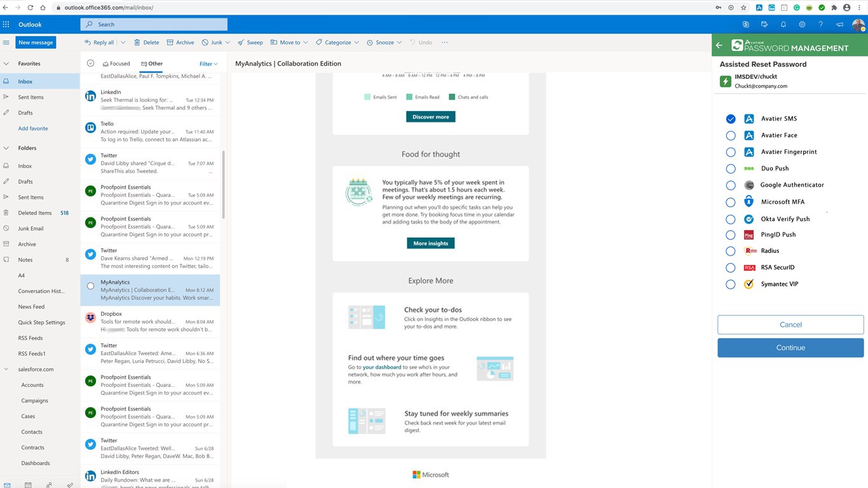Click browser reload button
Viewport: 868px width, 488px height.
(x=30, y=8)
